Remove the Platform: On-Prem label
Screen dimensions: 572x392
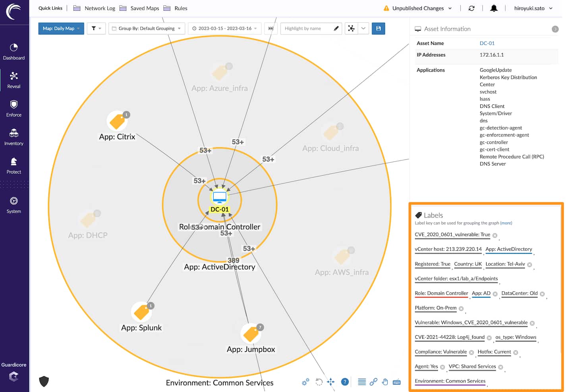[x=461, y=309]
